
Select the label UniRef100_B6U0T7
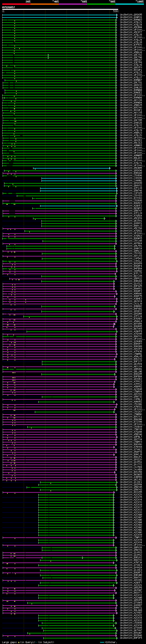pyautogui.click(x=131, y=593)
